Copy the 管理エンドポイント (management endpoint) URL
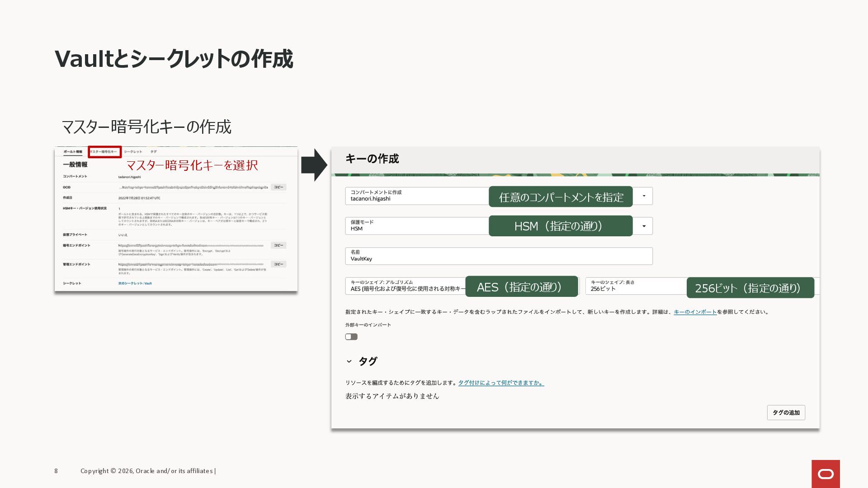Viewport: 868px width, 488px height. click(278, 264)
